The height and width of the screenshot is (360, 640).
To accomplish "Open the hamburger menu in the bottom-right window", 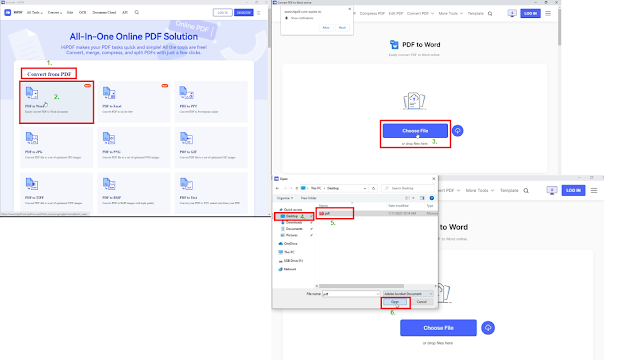I will click(594, 191).
